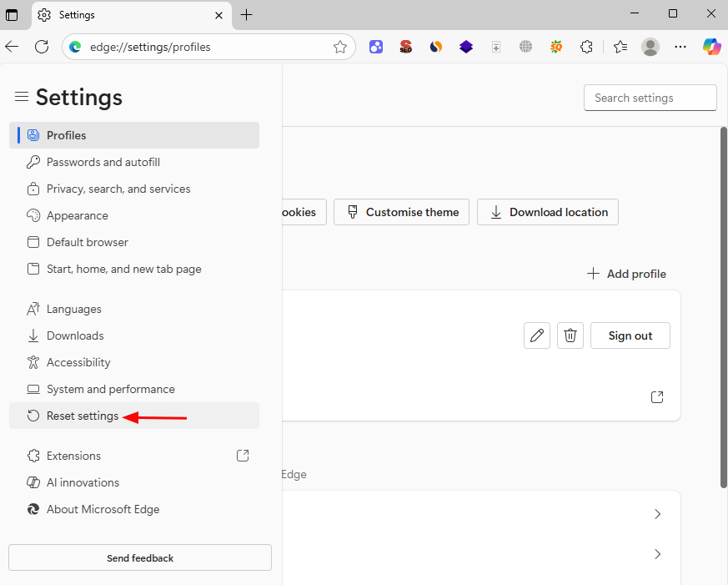728x585 pixels.
Task: Click the trash delete profile icon
Action: tap(570, 335)
